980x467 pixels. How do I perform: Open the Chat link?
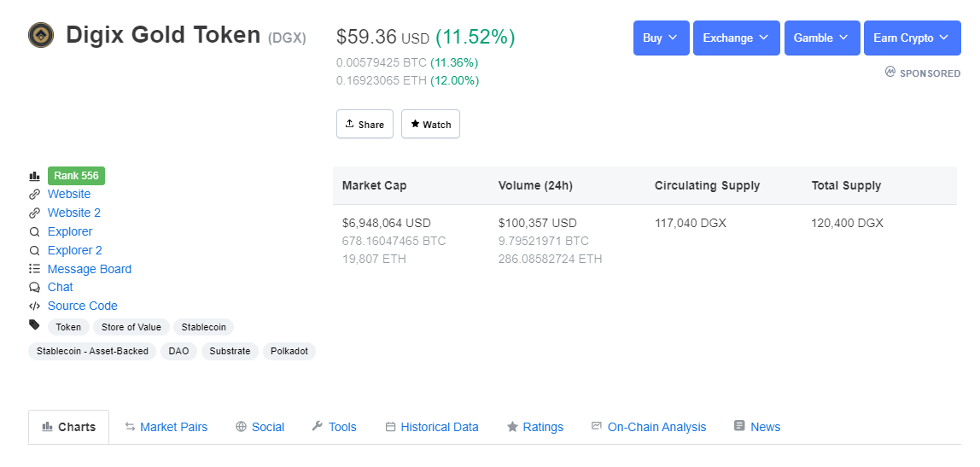[60, 287]
